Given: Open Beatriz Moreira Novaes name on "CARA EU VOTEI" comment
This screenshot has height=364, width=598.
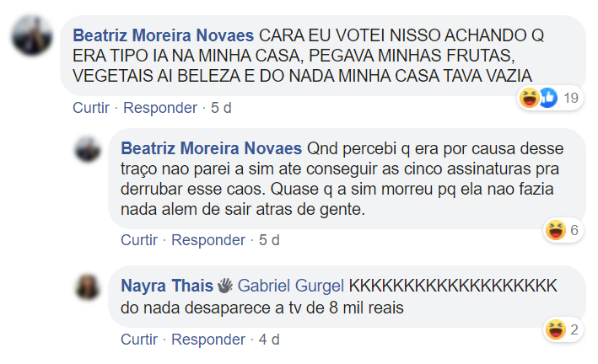Looking at the screenshot, I should [x=164, y=37].
